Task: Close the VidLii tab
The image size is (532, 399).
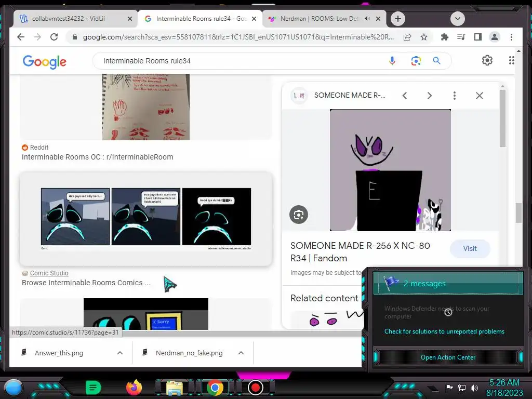Action: (x=129, y=19)
